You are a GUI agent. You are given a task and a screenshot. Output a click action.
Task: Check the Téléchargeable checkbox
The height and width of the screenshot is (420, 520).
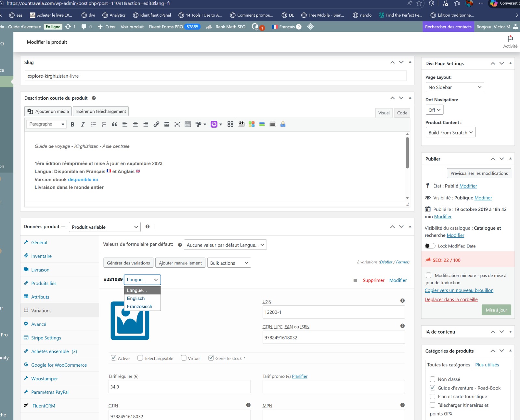pyautogui.click(x=140, y=358)
